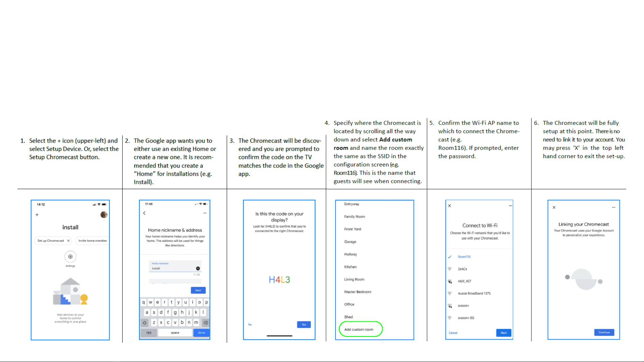Close the Connect to Wi-Fi screen with X
The height and width of the screenshot is (362, 644).
click(x=450, y=206)
